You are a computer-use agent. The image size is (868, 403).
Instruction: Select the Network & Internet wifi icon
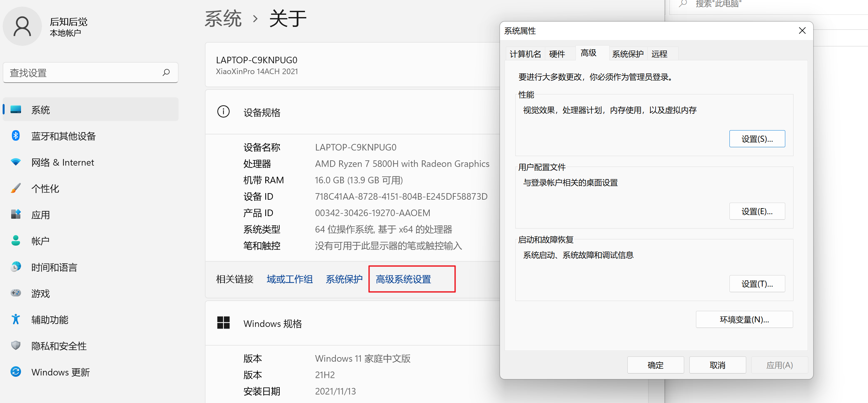click(15, 162)
